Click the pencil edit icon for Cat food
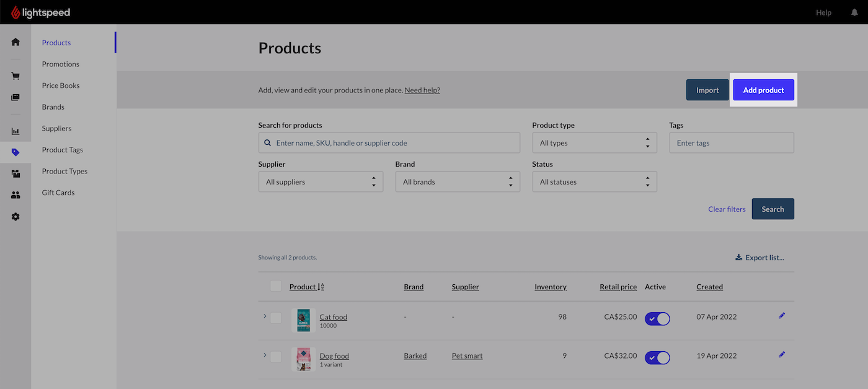868x389 pixels. click(x=782, y=316)
